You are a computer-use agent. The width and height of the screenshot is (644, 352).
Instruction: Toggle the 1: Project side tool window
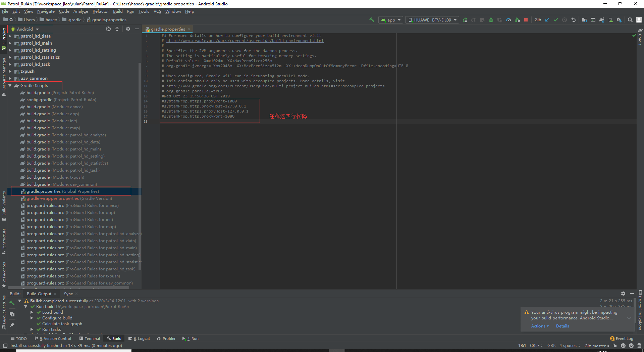pyautogui.click(x=4, y=39)
